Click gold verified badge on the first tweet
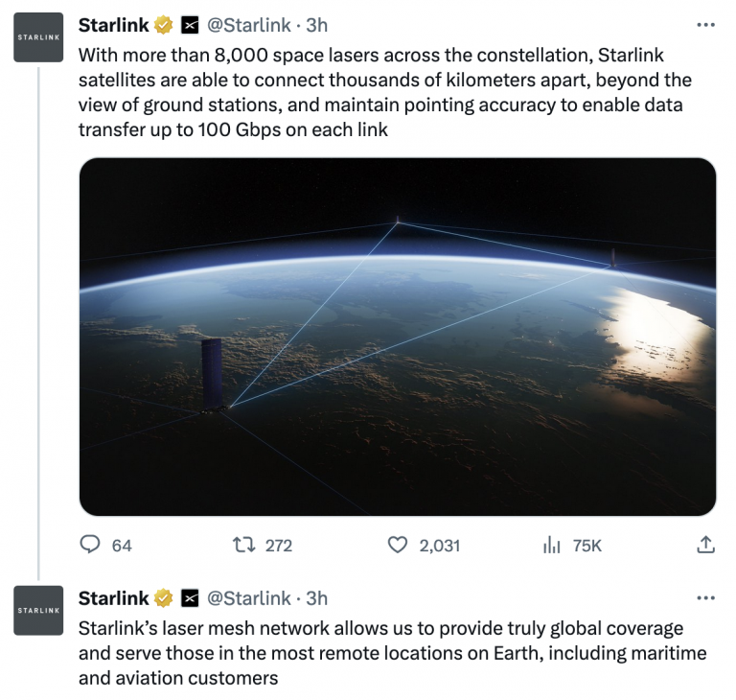Screen dimensions: 736x700 (x=164, y=25)
